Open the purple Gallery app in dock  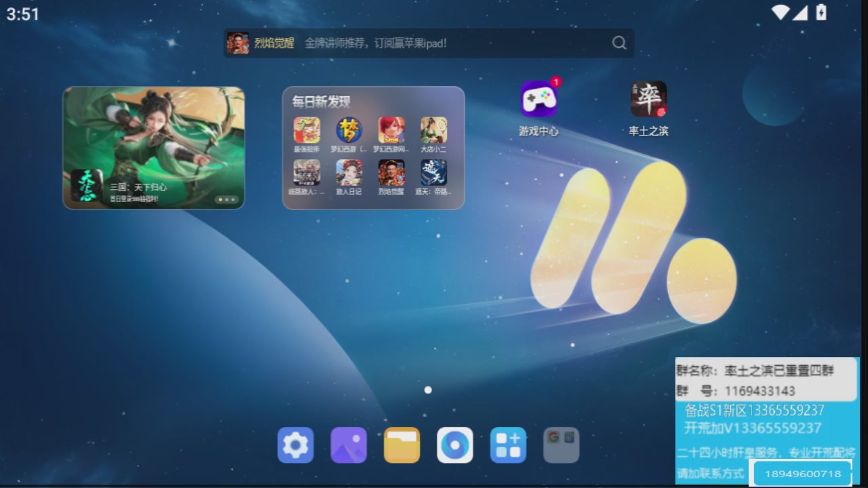(x=349, y=445)
